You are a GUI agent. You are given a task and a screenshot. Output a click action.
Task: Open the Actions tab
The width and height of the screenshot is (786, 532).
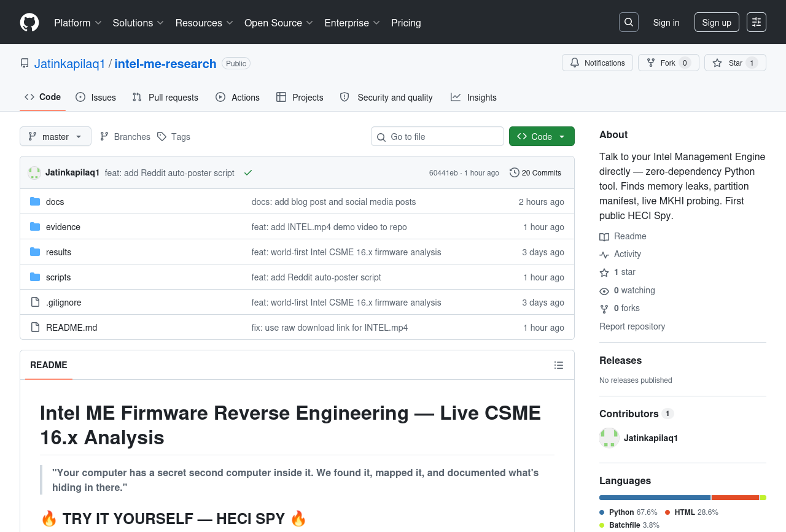click(x=238, y=97)
